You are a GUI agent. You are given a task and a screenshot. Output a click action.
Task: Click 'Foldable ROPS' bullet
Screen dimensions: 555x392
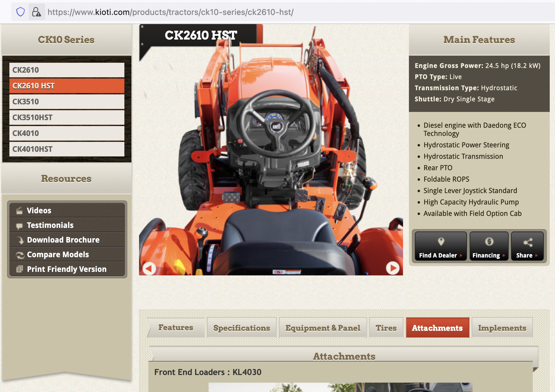click(x=446, y=179)
